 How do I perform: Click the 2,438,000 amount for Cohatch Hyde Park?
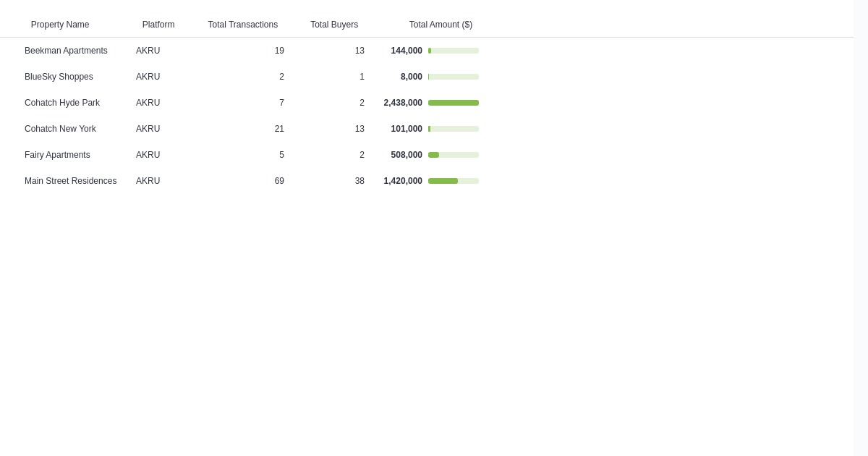[403, 103]
